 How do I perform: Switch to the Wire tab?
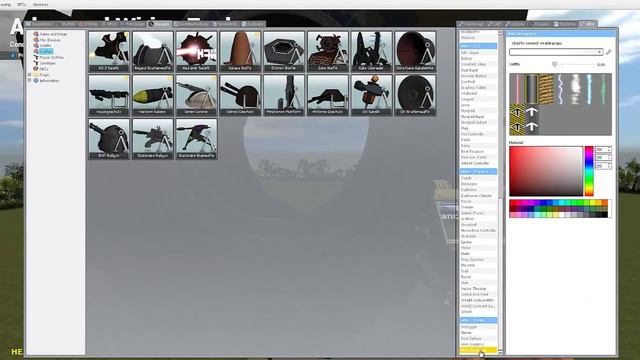point(588,24)
